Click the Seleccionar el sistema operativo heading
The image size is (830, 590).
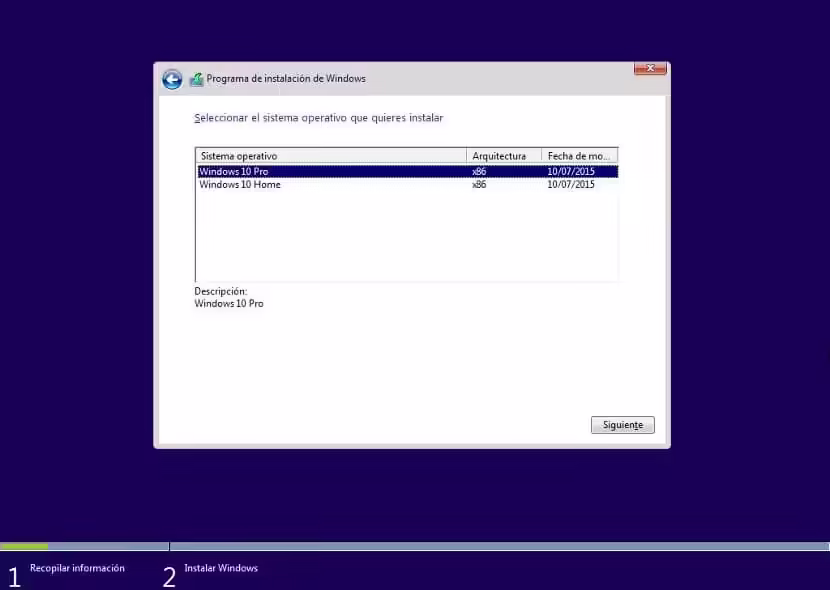click(x=319, y=118)
